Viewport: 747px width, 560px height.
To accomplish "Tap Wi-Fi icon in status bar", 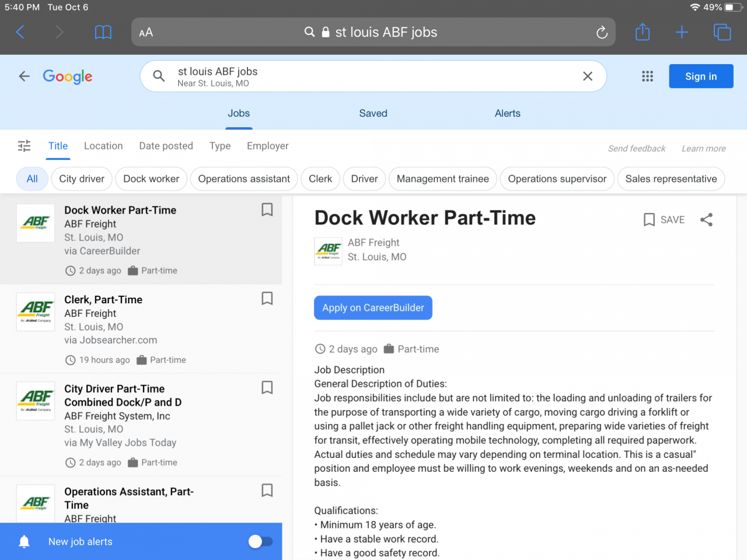I will pyautogui.click(x=695, y=8).
